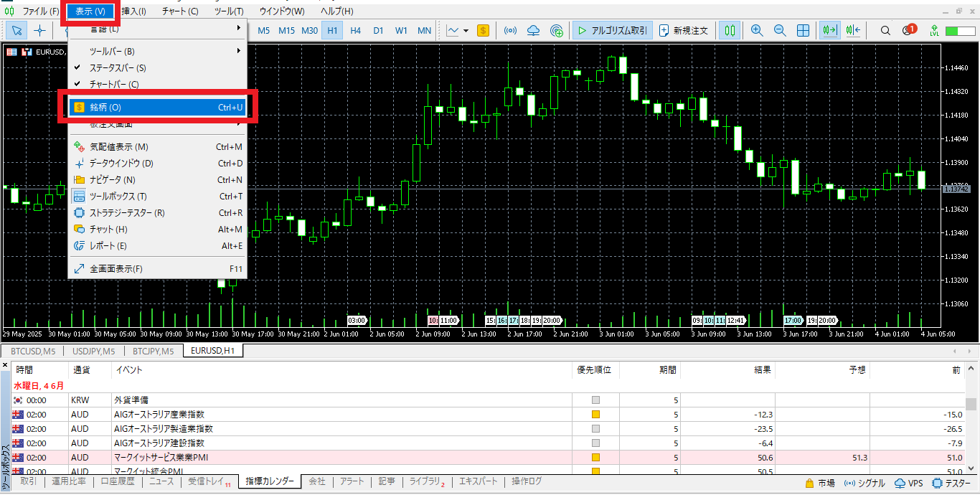Click the yellow dollar symbols toolbar icon
Screen dimensions: 980x495
point(483,31)
